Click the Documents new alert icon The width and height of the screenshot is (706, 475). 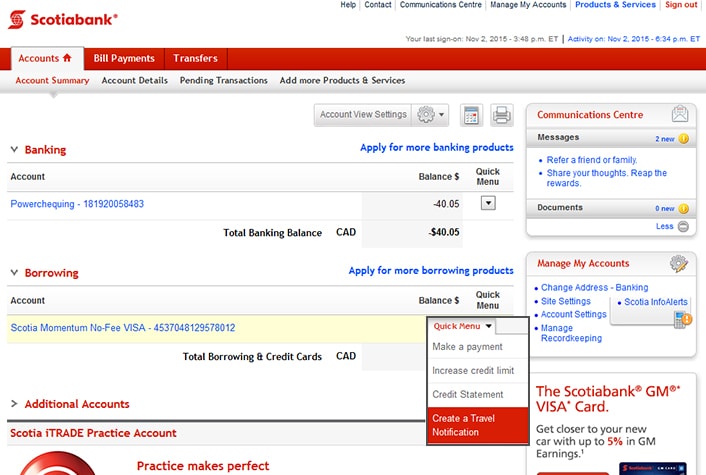[683, 208]
